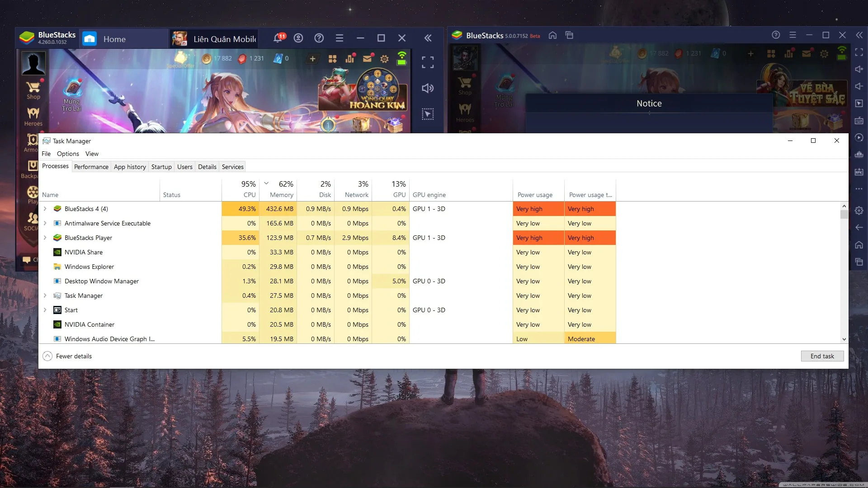Switch to App history tab
This screenshot has height=488, width=868.
pos(130,167)
